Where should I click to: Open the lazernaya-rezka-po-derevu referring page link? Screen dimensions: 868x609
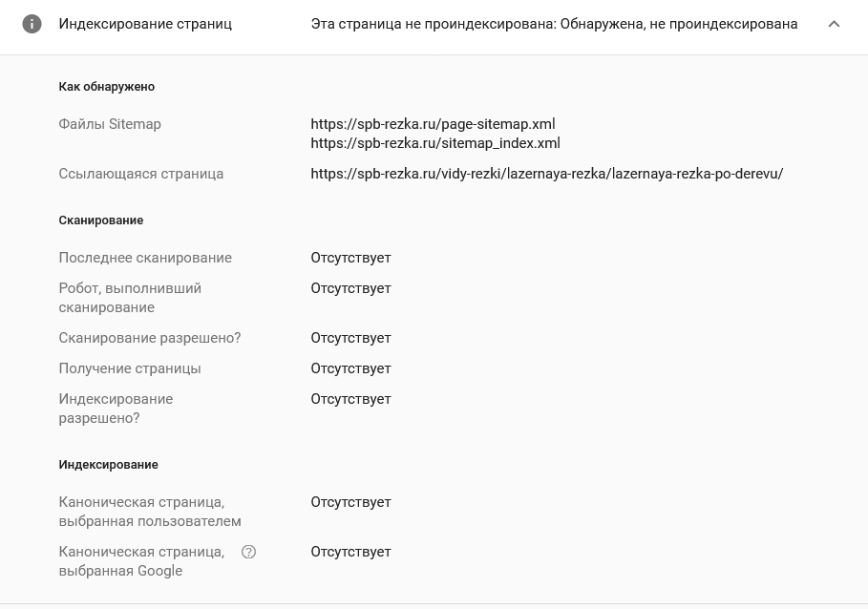coord(547,174)
